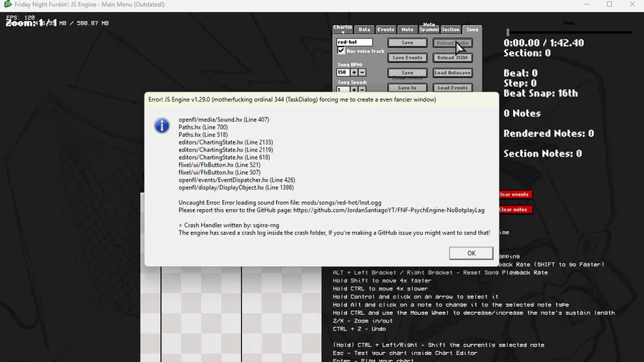Viewport: 644px width, 362px height.
Task: Click 'flixel/ui/FlxButton.hx (Line 521)' line
Action: (220, 165)
